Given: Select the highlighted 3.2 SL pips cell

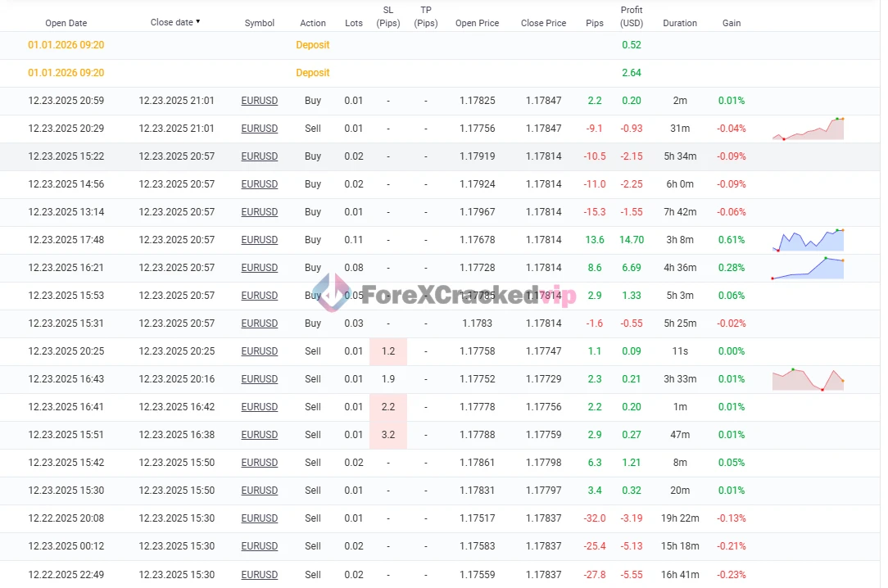Looking at the screenshot, I should [388, 435].
